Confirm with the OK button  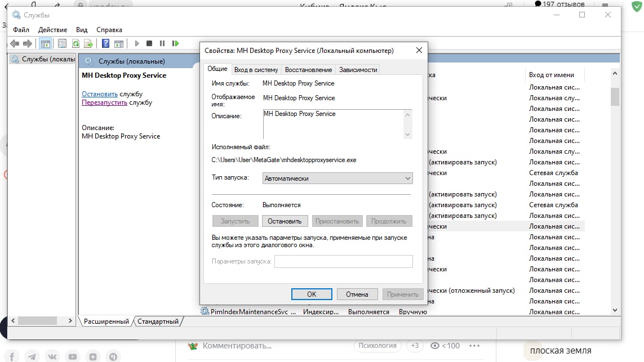click(312, 294)
